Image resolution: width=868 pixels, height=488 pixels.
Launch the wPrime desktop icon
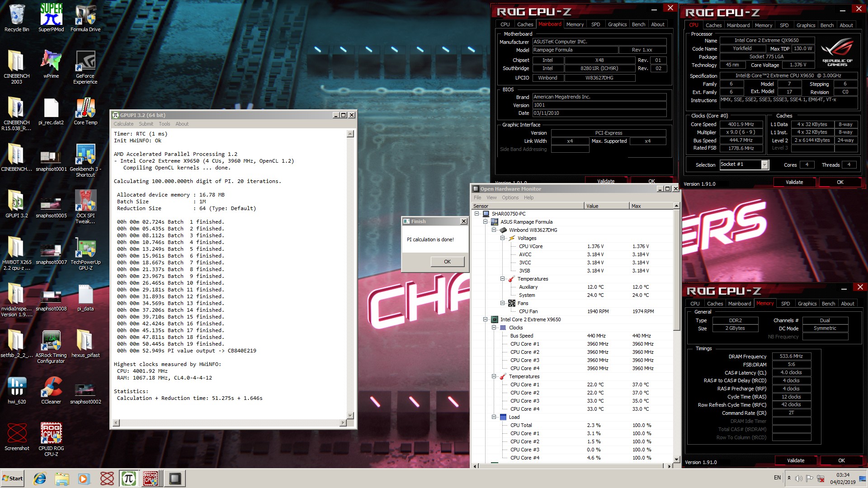point(51,64)
